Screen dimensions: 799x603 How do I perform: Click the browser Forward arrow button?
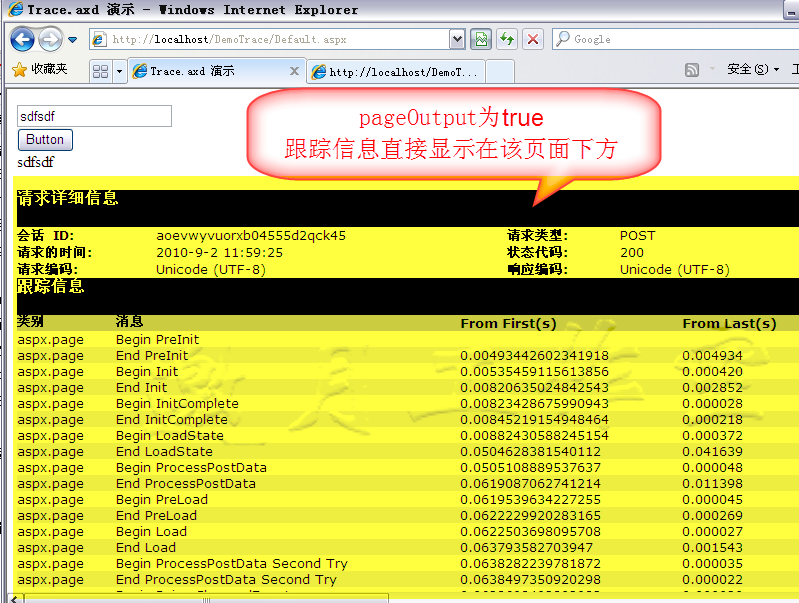(x=50, y=40)
